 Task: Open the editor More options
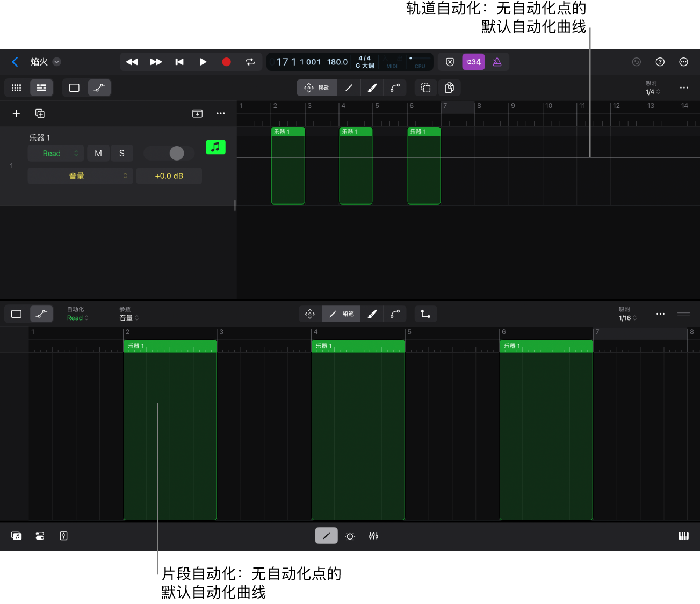tap(661, 314)
